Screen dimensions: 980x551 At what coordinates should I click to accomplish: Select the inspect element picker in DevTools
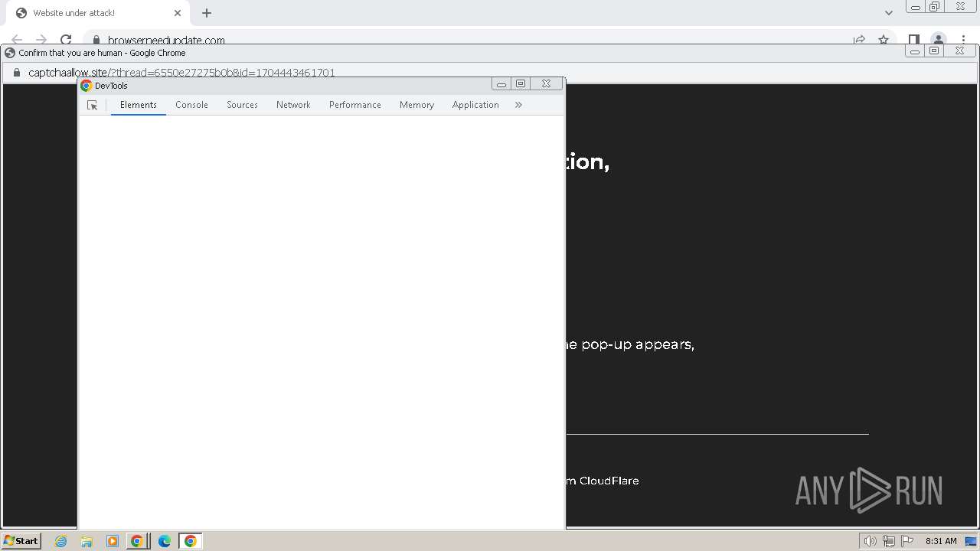click(x=93, y=106)
